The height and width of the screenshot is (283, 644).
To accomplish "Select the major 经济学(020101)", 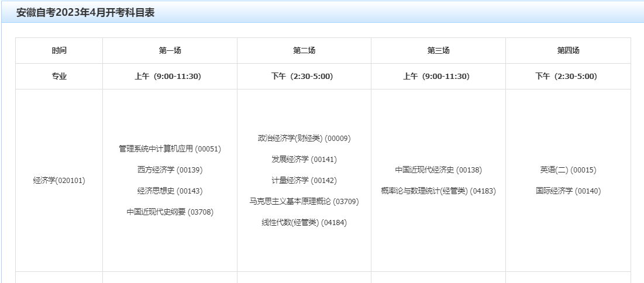I will [59, 180].
